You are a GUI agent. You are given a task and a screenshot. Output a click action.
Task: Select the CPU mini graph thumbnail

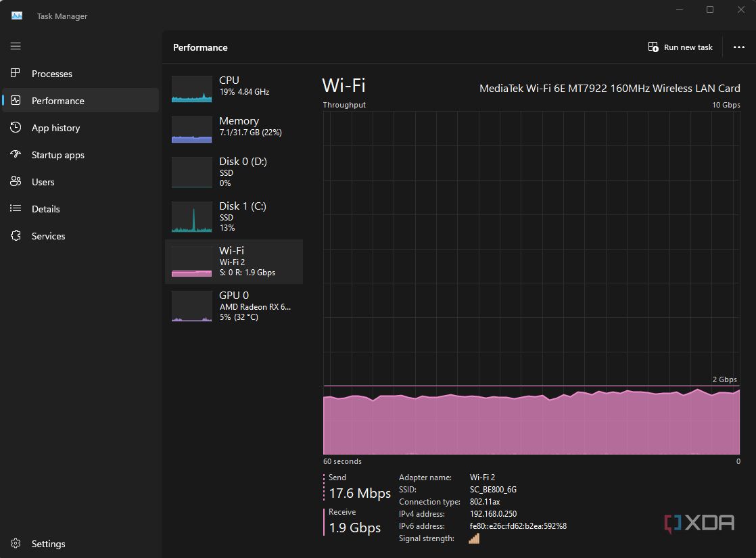pyautogui.click(x=191, y=89)
